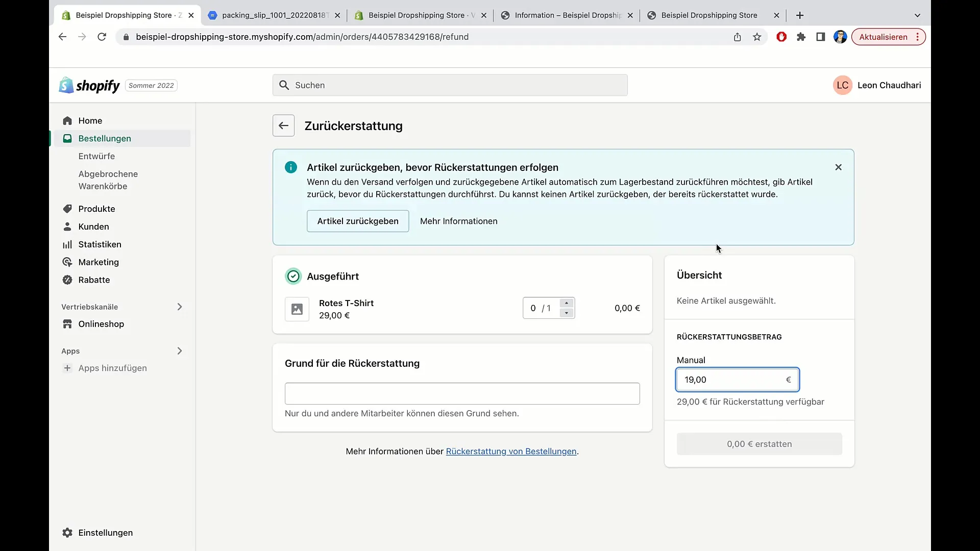
Task: Click Apps hinzufügen
Action: point(112,368)
